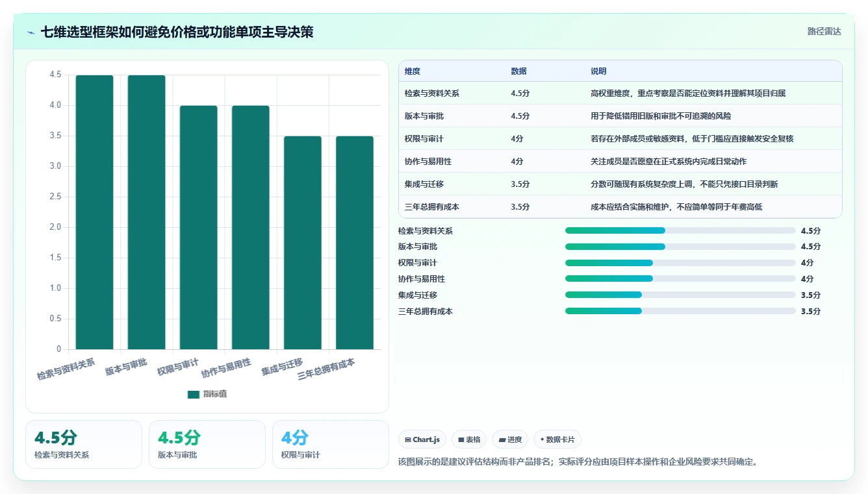Click the 说明 column header
Screen dimensions: 868x494
click(x=598, y=71)
